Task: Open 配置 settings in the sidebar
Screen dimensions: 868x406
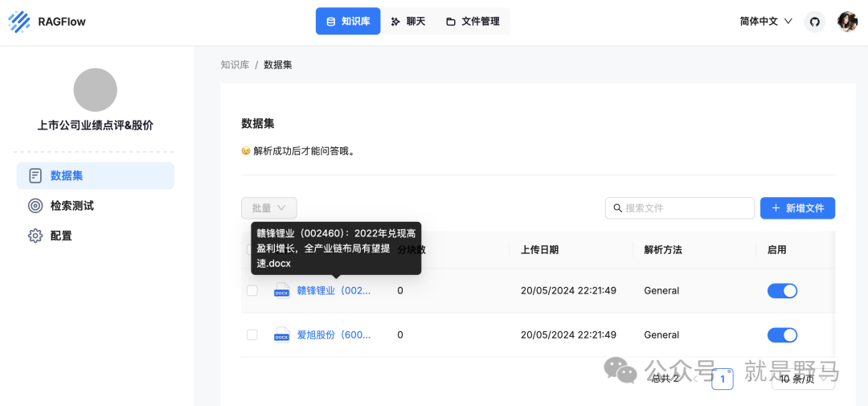Action: (61, 236)
